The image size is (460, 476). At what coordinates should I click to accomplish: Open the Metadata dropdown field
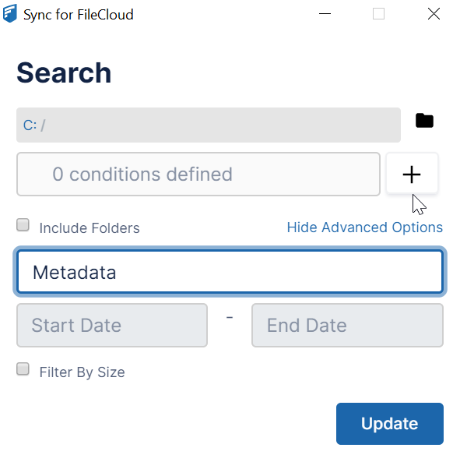click(x=230, y=272)
